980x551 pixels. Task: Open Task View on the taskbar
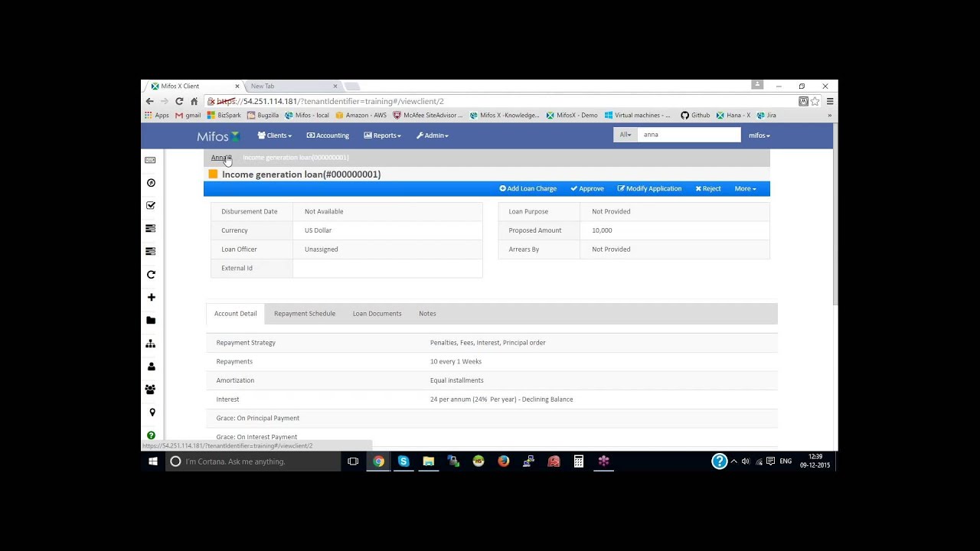[x=353, y=461]
